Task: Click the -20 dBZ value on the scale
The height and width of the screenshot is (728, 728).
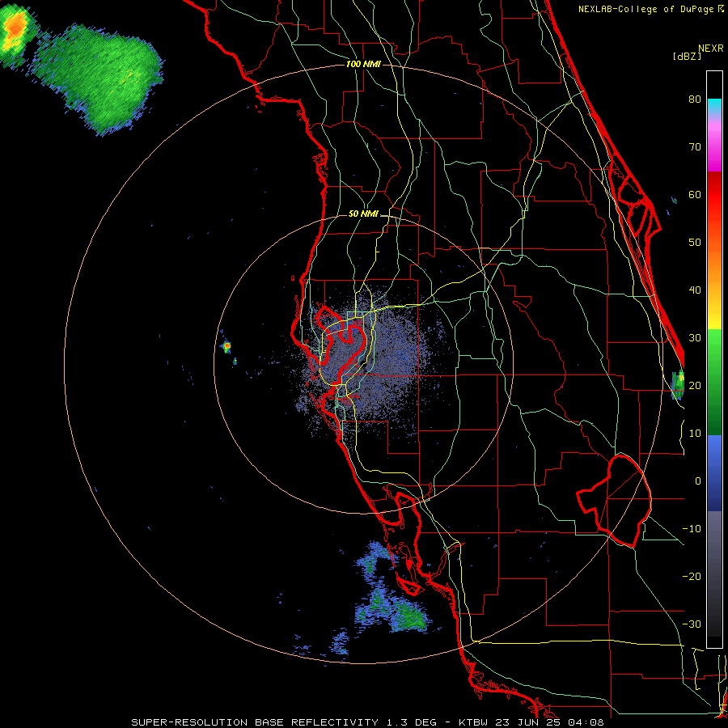Action: (x=692, y=576)
